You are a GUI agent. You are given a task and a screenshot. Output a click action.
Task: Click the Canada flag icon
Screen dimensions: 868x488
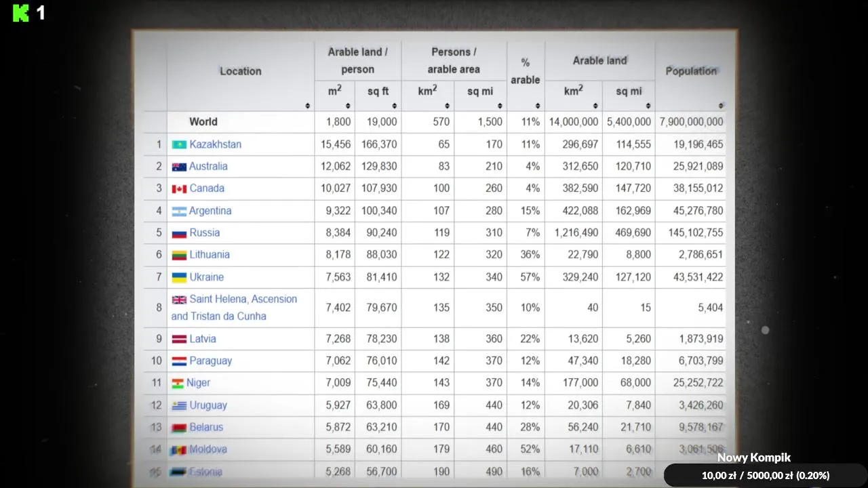[x=179, y=188]
